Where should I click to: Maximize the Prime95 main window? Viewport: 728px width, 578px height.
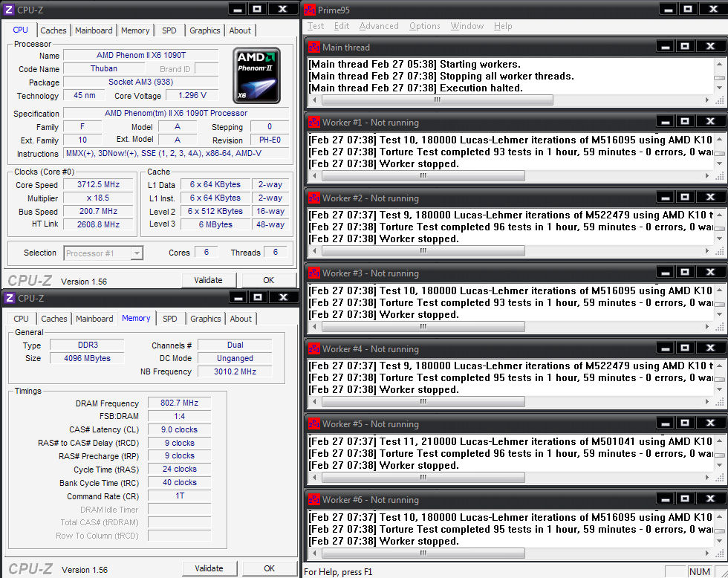click(x=688, y=9)
